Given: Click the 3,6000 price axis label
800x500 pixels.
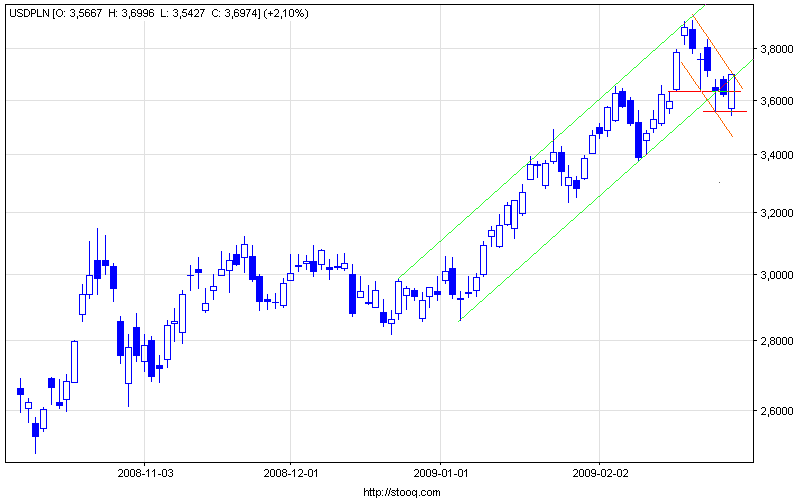Looking at the screenshot, I should pyautogui.click(x=777, y=101).
